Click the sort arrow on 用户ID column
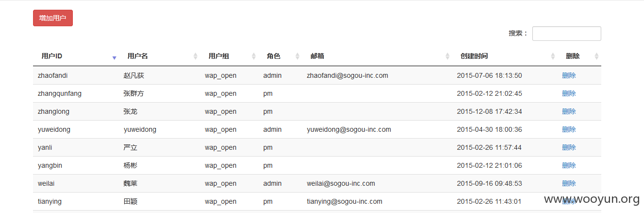 click(114, 57)
